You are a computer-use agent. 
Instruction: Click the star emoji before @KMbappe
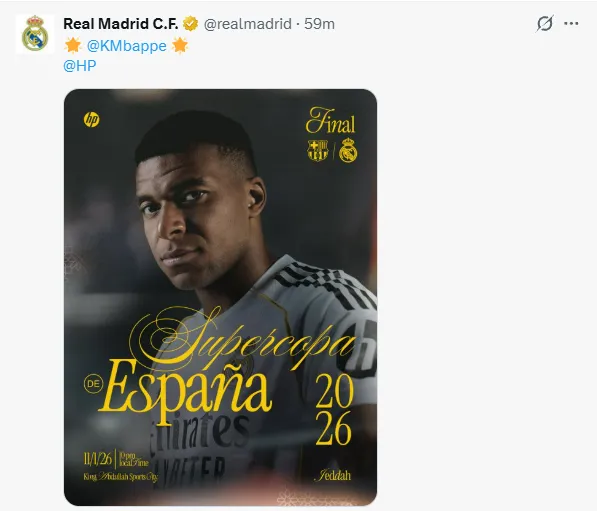tap(73, 45)
